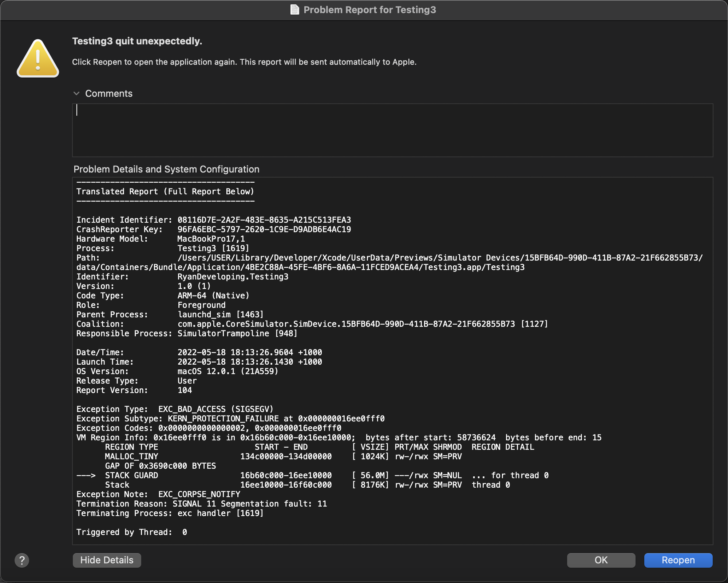Click the Incident Identifier line in report

tap(213, 220)
